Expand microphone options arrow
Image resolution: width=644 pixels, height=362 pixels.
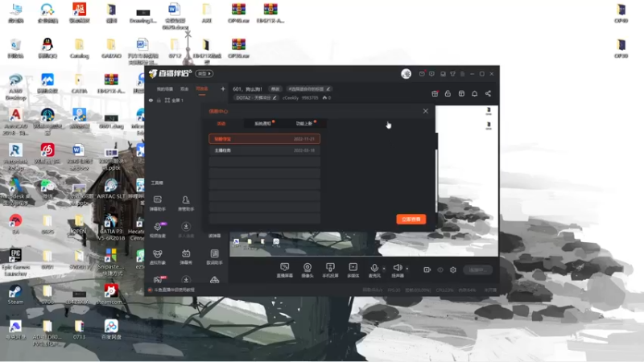[384, 269]
